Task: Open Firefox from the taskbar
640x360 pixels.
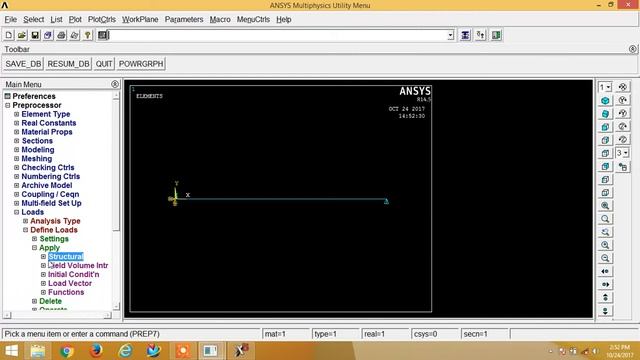Action: click(x=96, y=351)
